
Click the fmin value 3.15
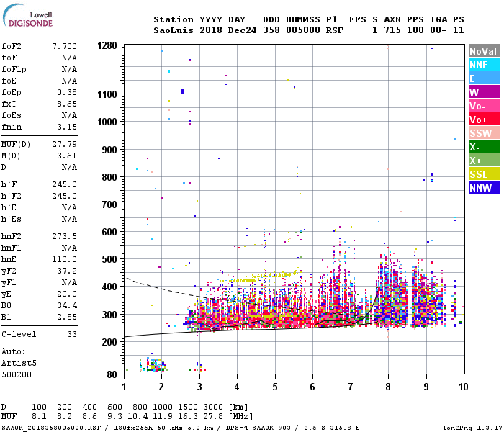67,127
